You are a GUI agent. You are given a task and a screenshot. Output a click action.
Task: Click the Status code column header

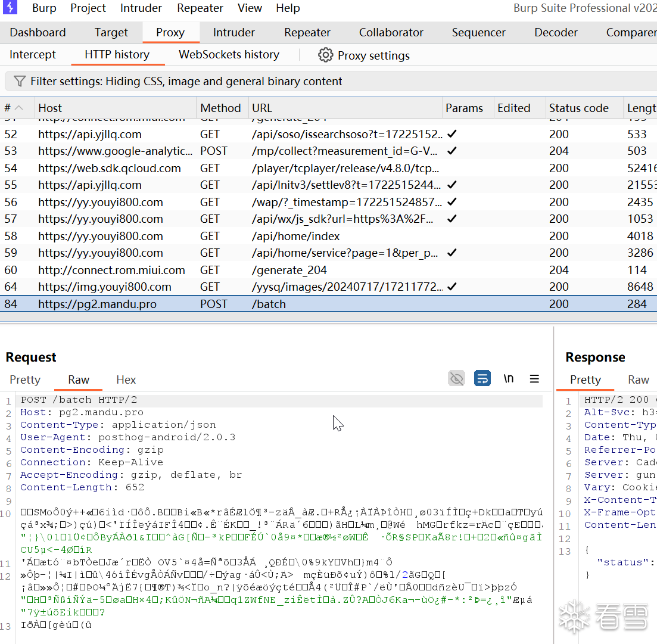(x=578, y=108)
